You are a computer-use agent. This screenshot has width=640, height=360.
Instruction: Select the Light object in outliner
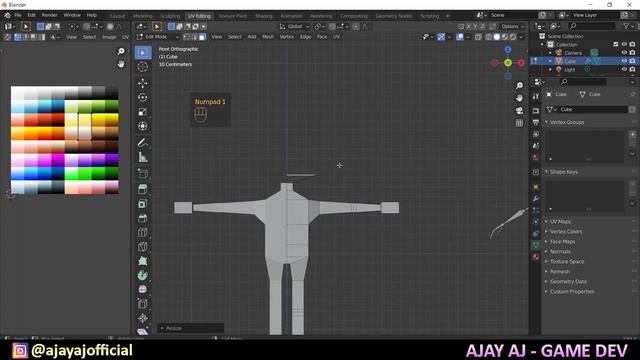[x=569, y=69]
